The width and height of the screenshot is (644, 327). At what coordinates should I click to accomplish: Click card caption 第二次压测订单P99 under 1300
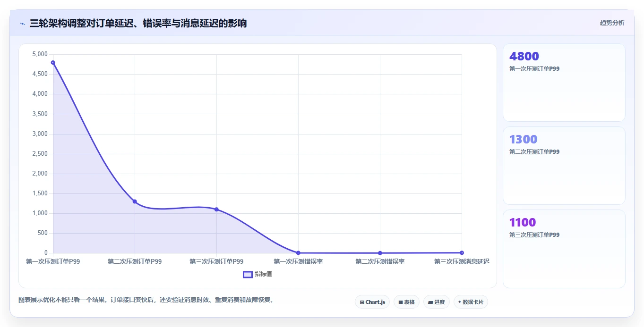pos(534,152)
